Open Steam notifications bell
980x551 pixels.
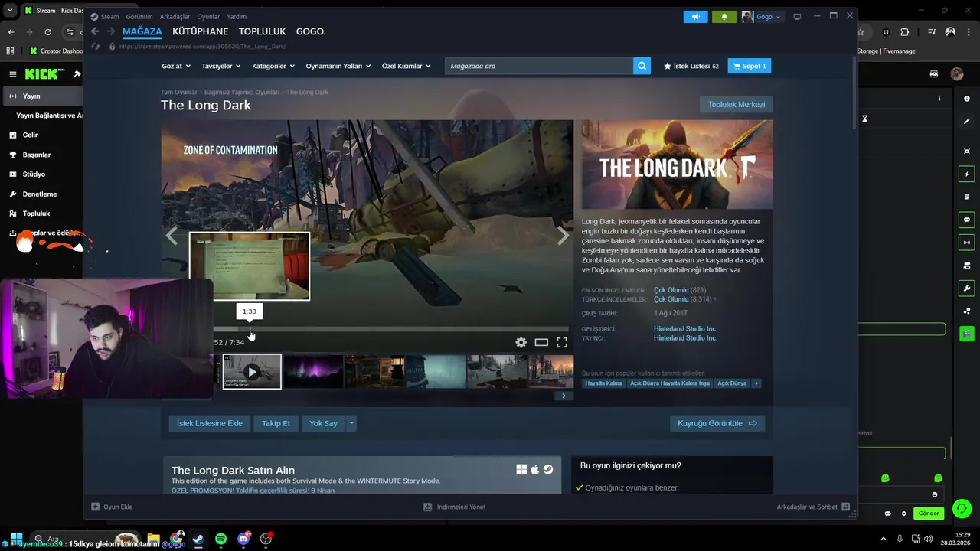(x=724, y=16)
